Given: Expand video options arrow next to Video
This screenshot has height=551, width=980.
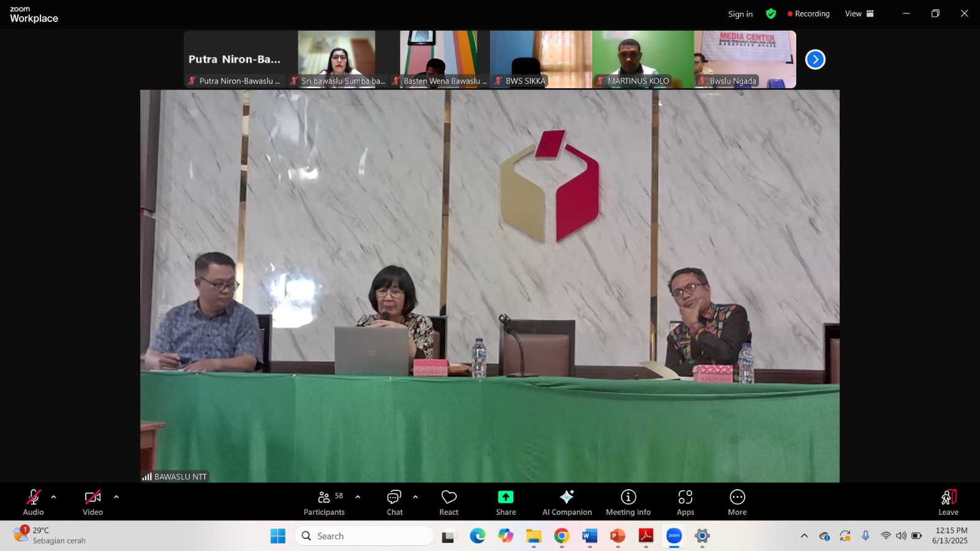Looking at the screenshot, I should pos(116,497).
